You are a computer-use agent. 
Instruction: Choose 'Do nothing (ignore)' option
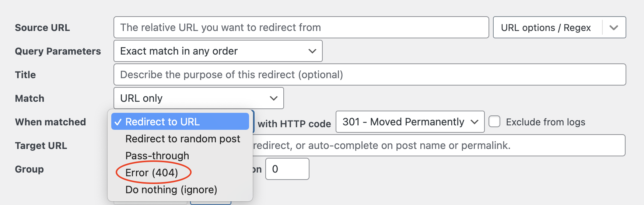click(x=171, y=190)
